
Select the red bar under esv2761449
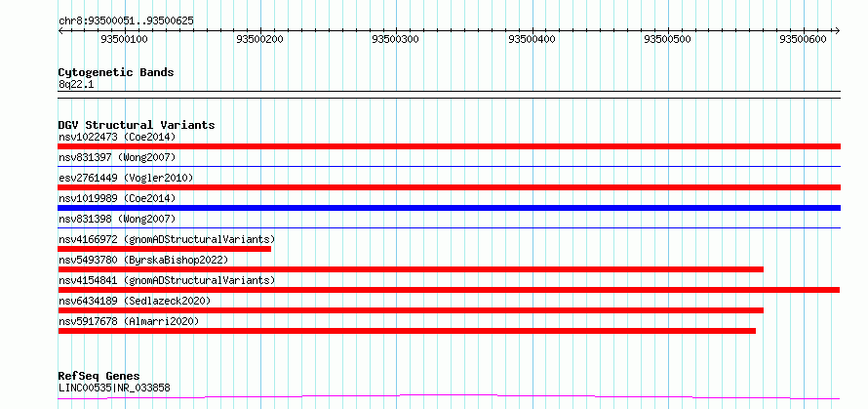click(x=449, y=187)
